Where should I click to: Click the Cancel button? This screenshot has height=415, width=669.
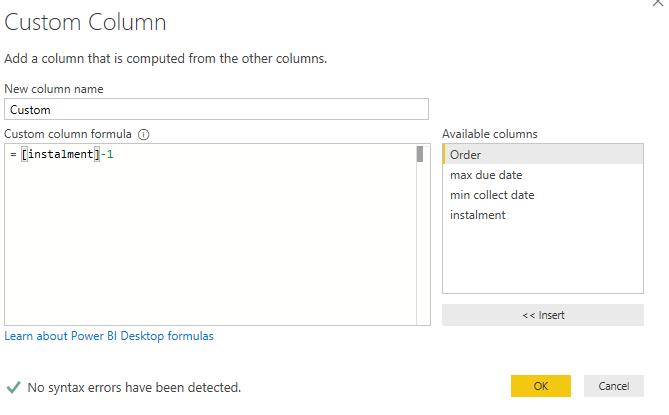click(x=614, y=386)
